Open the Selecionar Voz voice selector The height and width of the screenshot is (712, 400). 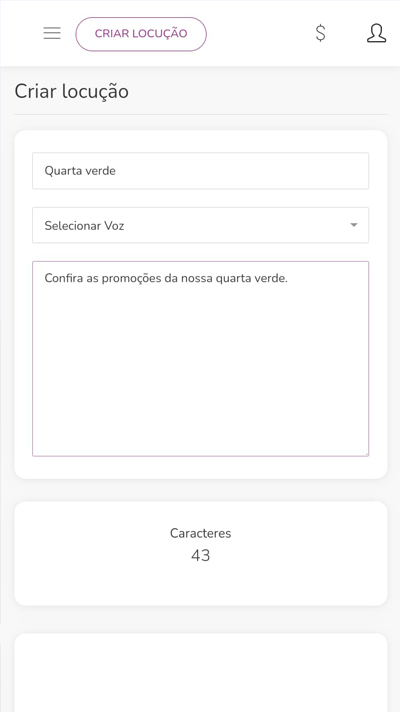point(200,225)
